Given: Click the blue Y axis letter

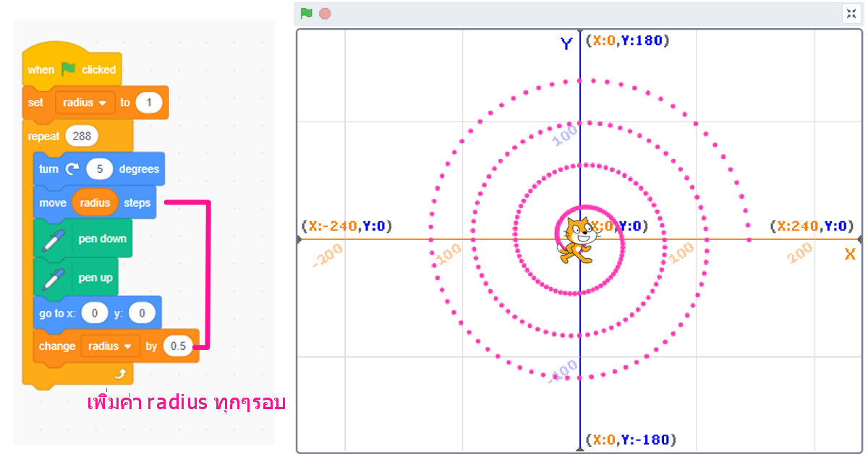Looking at the screenshot, I should click(x=566, y=44).
